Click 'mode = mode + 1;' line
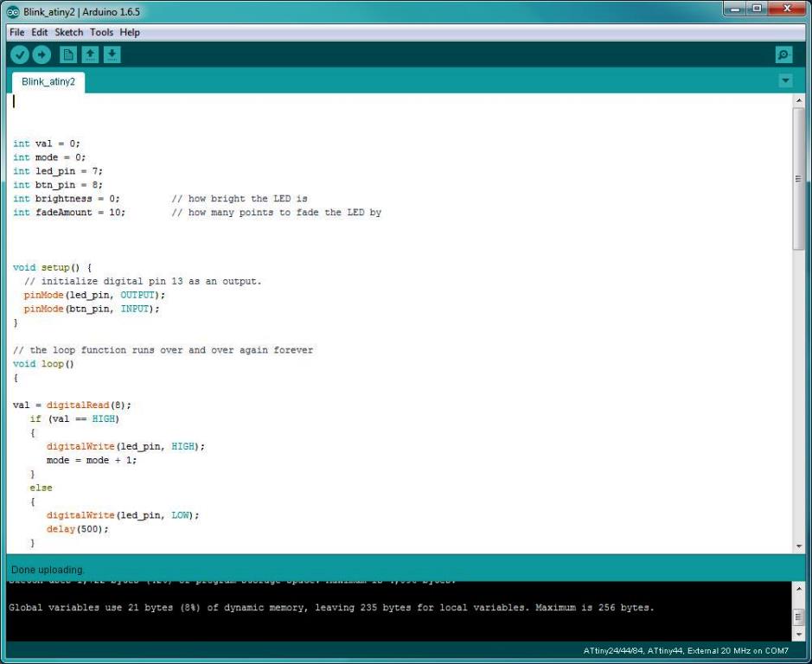The height and width of the screenshot is (664, 812). click(x=92, y=460)
